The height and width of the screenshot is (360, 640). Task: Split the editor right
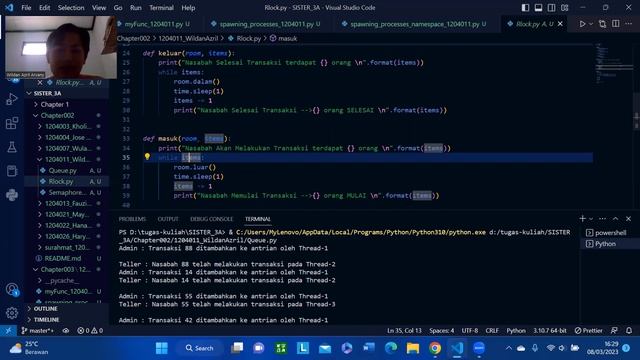(x=616, y=24)
